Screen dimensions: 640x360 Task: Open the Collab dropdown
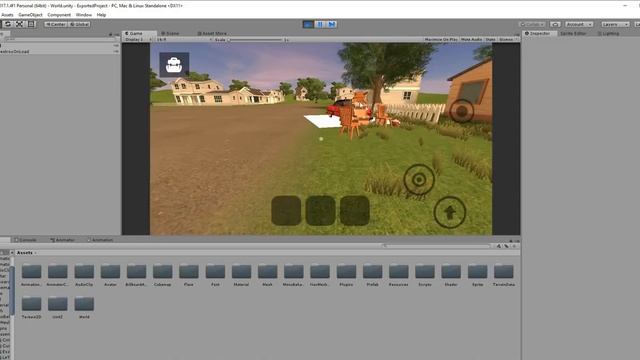click(532, 24)
